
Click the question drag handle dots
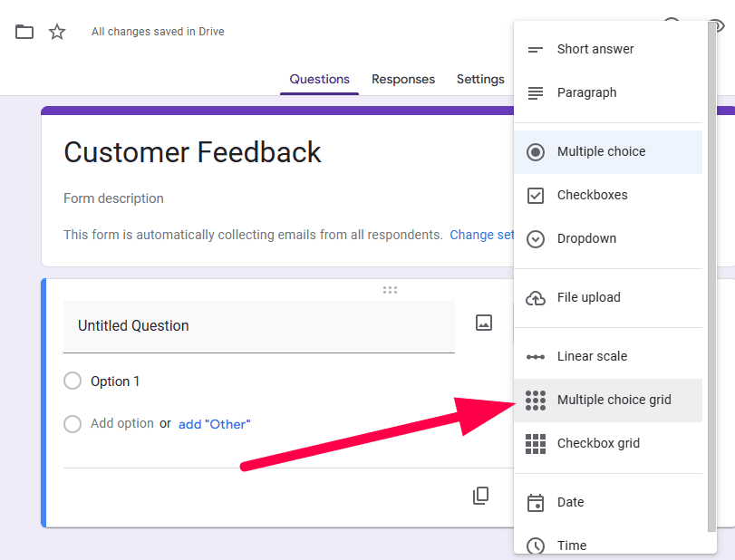pyautogui.click(x=390, y=289)
